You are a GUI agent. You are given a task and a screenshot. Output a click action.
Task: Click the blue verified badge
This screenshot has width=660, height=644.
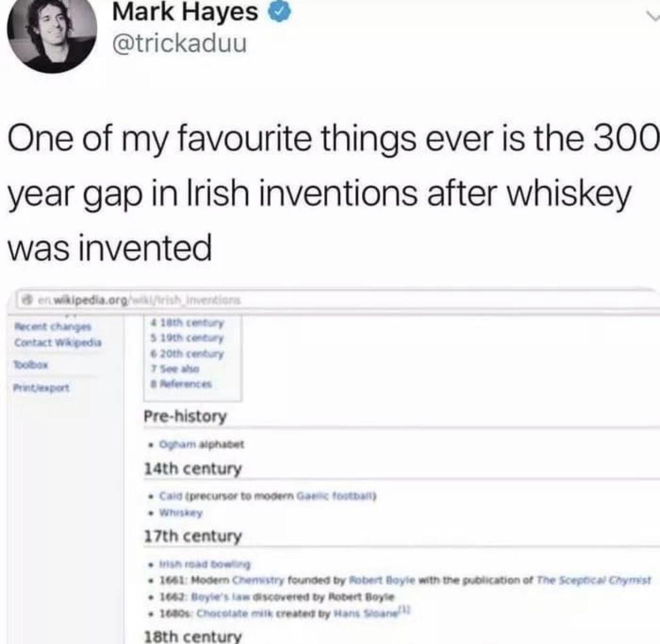[x=281, y=12]
